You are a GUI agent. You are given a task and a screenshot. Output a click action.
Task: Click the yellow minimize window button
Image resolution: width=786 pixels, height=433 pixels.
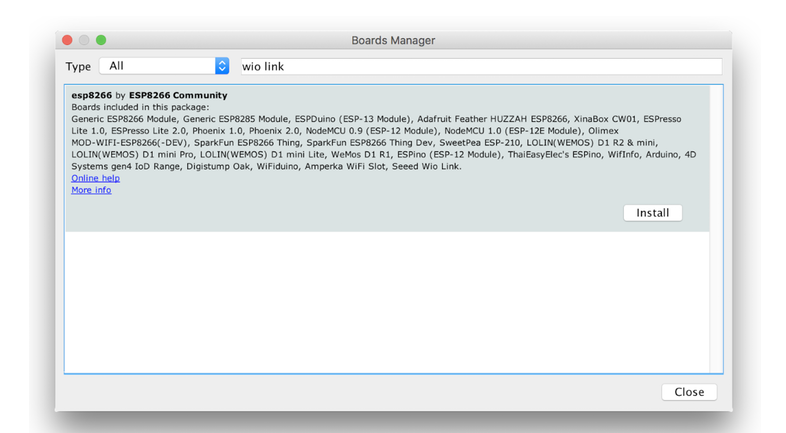(x=84, y=40)
